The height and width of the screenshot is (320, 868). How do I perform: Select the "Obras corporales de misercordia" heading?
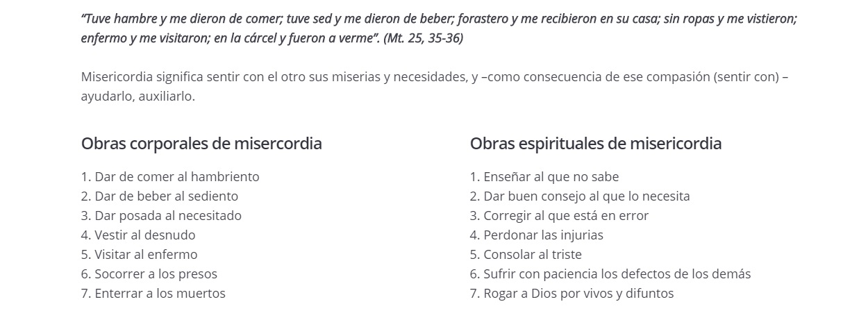(x=201, y=144)
